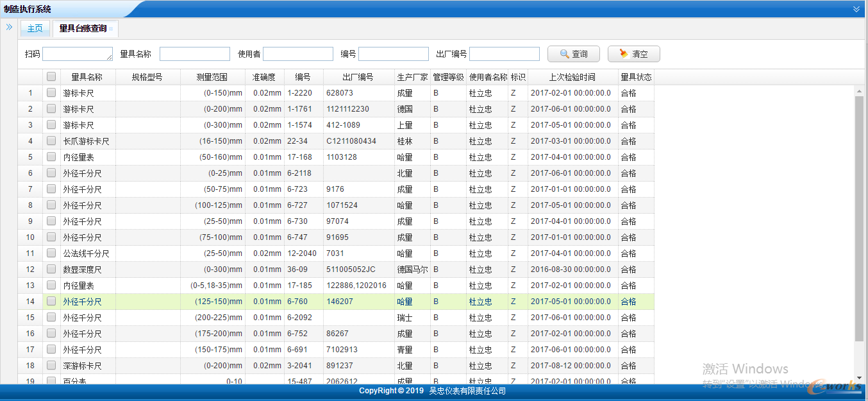Click date 2017-08-12 00:00:00.0
The height and width of the screenshot is (401, 868).
click(x=571, y=366)
